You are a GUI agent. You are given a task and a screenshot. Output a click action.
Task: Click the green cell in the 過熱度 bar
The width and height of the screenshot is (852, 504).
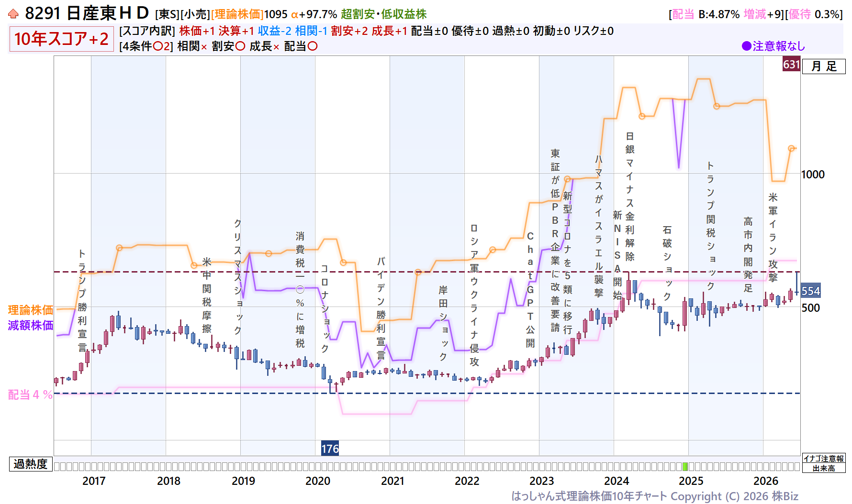pos(685,466)
